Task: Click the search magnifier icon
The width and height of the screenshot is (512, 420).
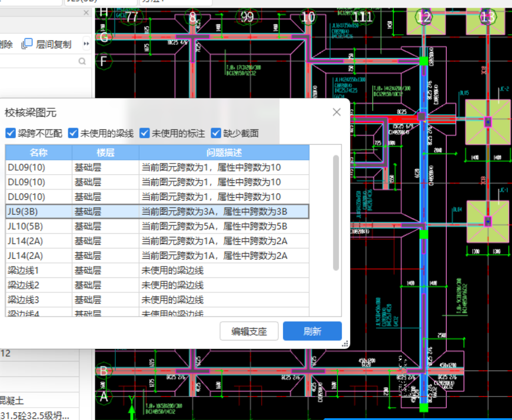Action: [82, 61]
